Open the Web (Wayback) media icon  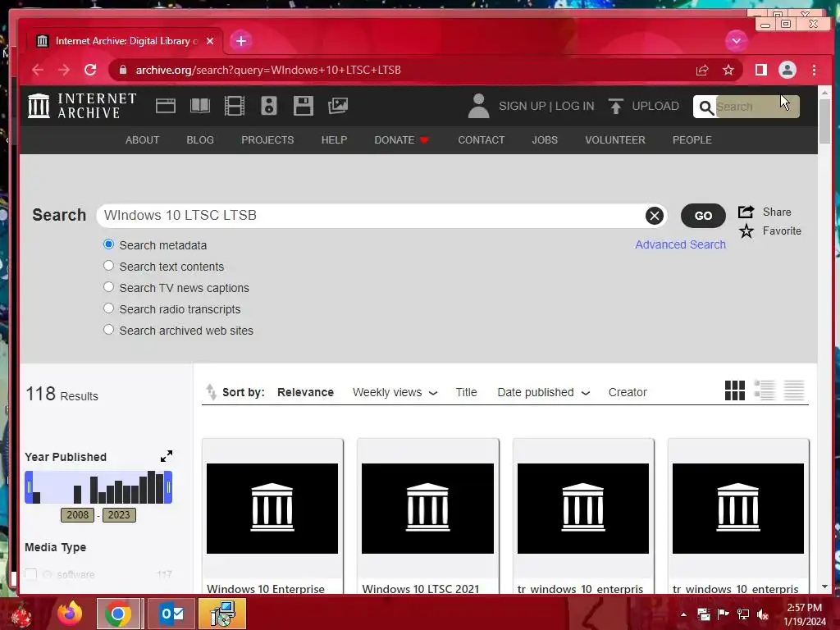click(166, 106)
